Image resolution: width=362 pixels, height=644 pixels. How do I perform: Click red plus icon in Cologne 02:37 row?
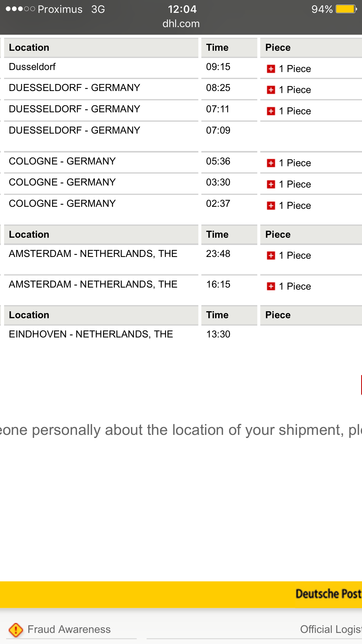coord(271,206)
